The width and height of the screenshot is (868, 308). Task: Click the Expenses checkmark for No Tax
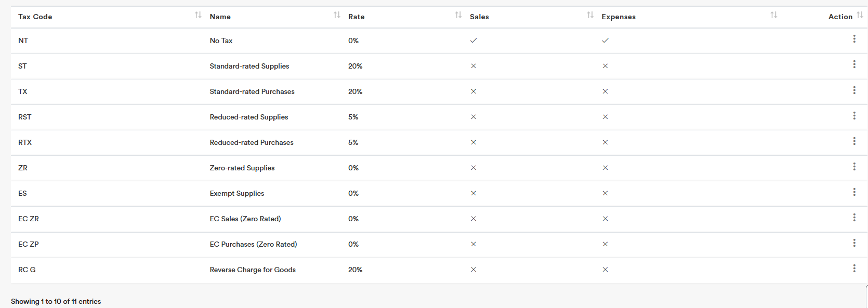point(605,41)
